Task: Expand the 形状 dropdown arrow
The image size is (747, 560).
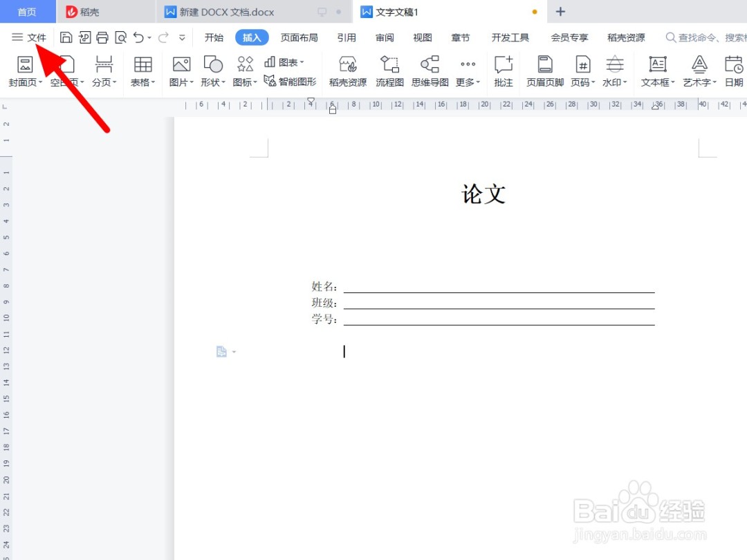Action: pos(223,82)
